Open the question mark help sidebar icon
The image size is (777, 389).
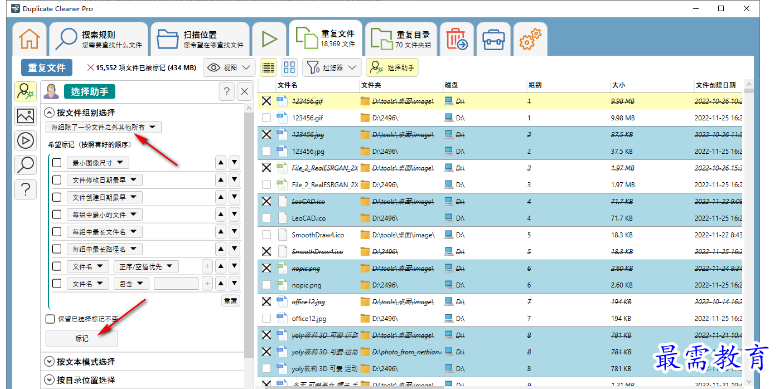pos(25,189)
